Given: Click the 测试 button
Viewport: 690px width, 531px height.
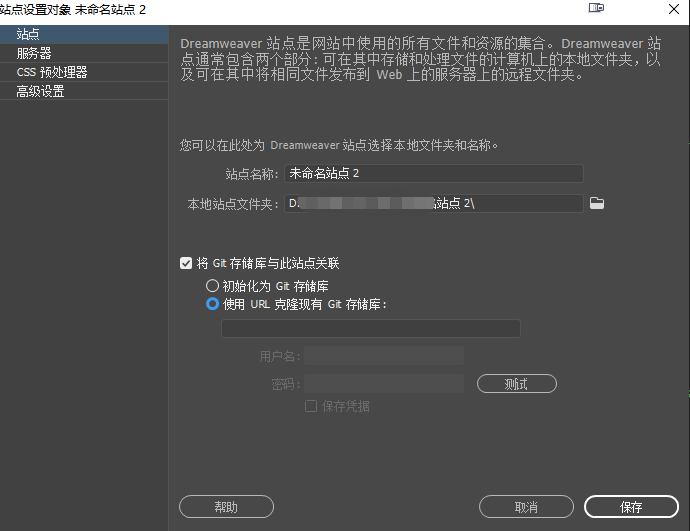Looking at the screenshot, I should pyautogui.click(x=517, y=384).
